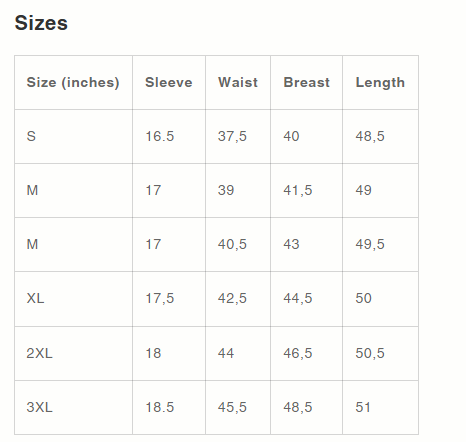Click sleeve value 16.5 for size S
Screen dimensions: 466x442
coord(160,136)
